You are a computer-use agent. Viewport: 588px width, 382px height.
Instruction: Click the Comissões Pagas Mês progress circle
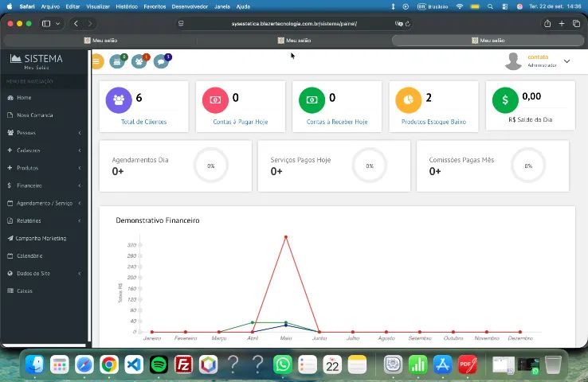coord(528,166)
